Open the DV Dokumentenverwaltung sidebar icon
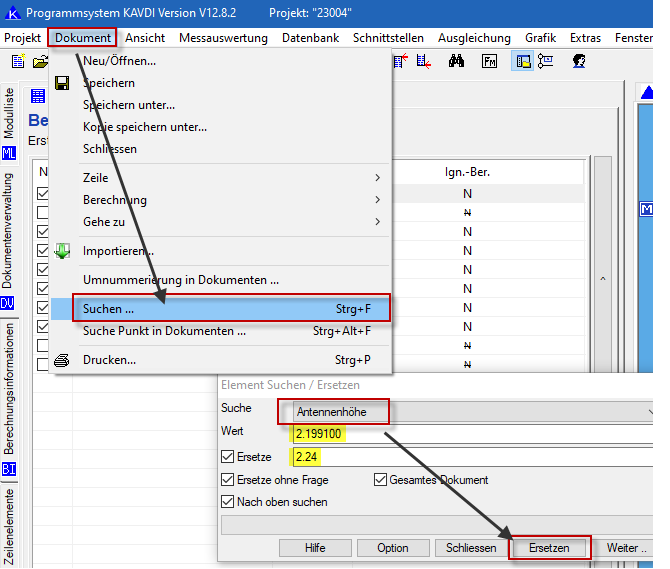The height and width of the screenshot is (569, 670). tap(9, 303)
